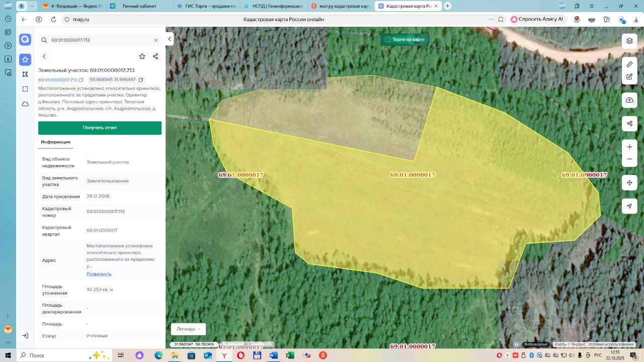The height and width of the screenshot is (362, 644).
Task: Add the land parcel to favorites
Action: click(x=142, y=56)
